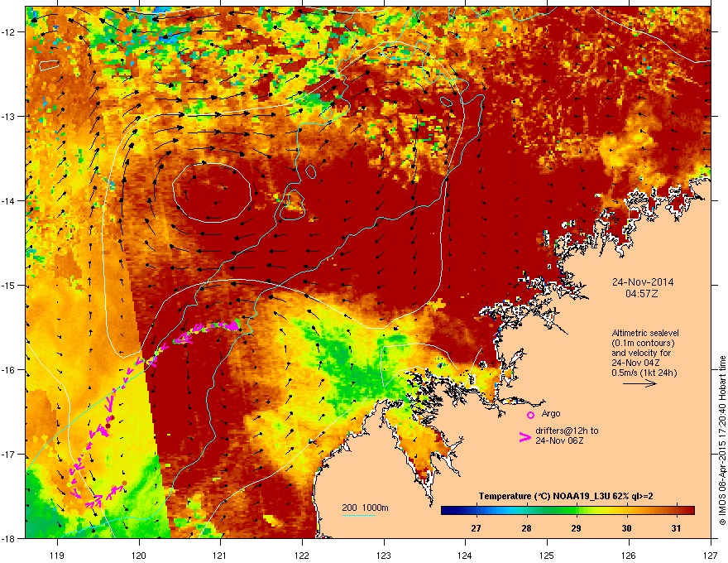728x563 pixels.
Task: Click the latitude axis label -13
Action: 8,116
